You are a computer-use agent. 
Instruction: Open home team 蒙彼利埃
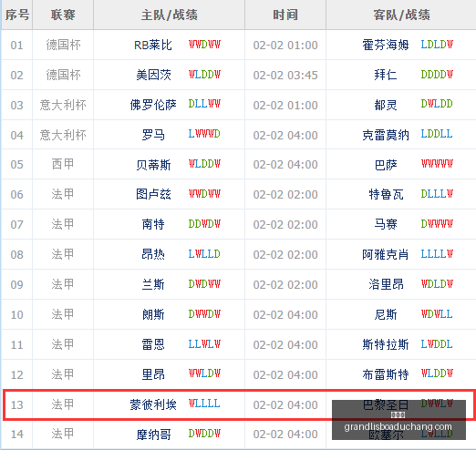point(153,404)
